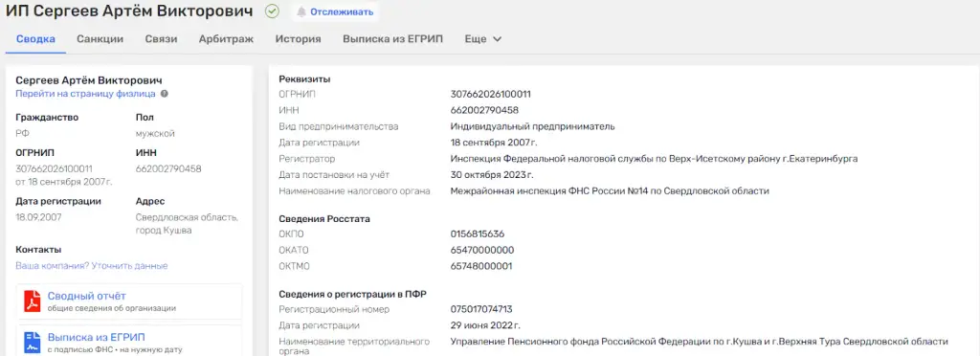Click the date 29 июня 2022 г.
The height and width of the screenshot is (356, 980).
(485, 325)
